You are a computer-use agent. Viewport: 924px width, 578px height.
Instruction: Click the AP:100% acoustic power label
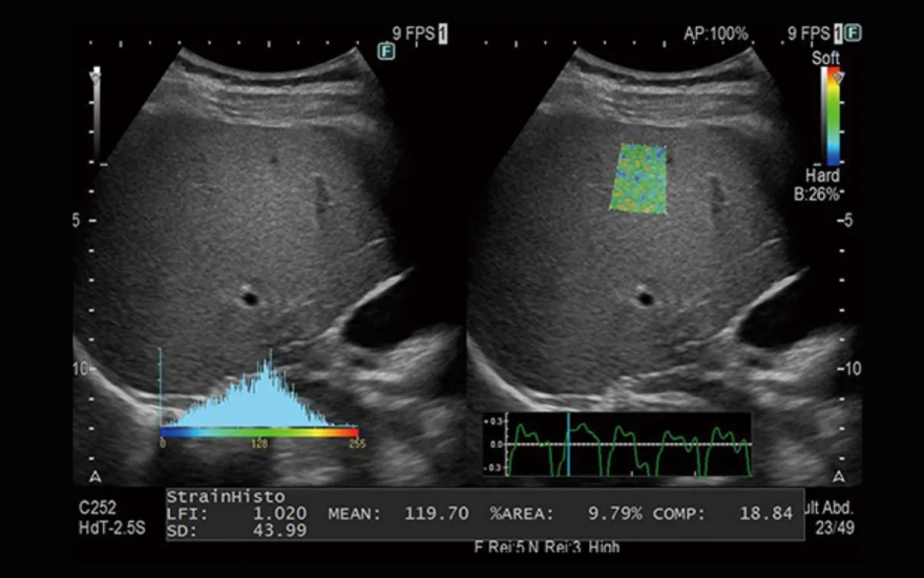pos(715,33)
